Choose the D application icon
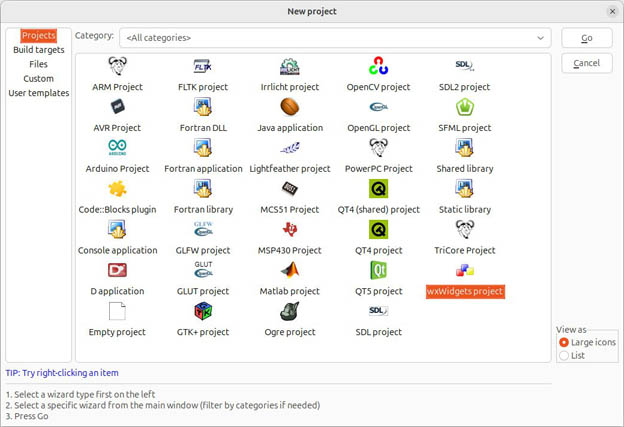The height and width of the screenshot is (427, 624). tap(117, 270)
